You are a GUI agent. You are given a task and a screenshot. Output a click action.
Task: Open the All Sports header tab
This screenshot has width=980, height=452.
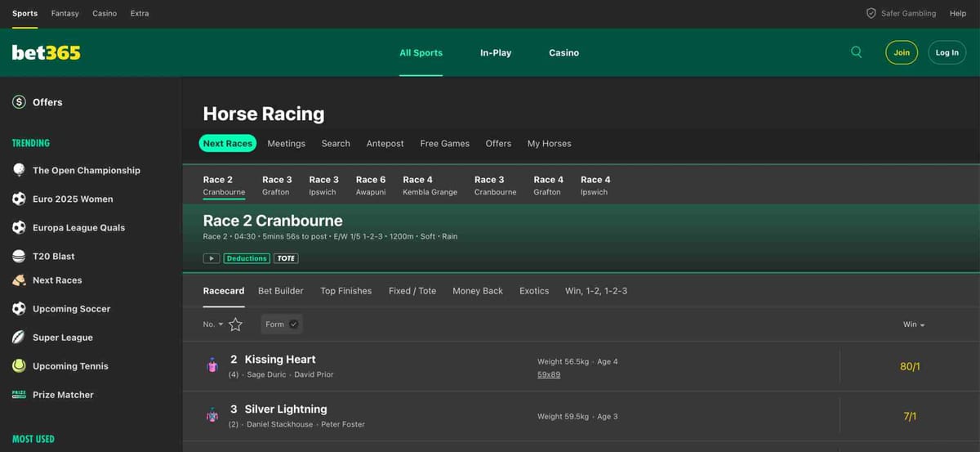tap(421, 52)
